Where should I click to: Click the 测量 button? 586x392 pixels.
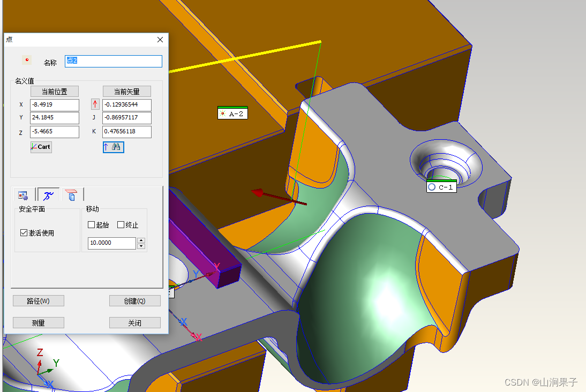[x=39, y=323]
